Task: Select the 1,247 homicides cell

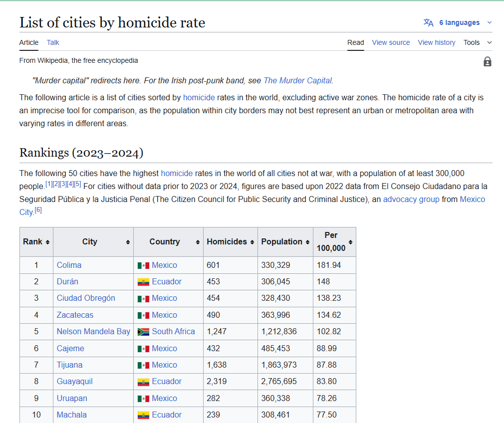Action: (x=231, y=331)
